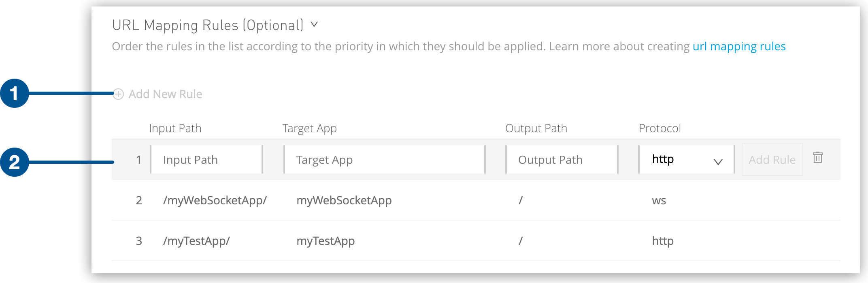Click Add New Rule text label

[x=165, y=94]
